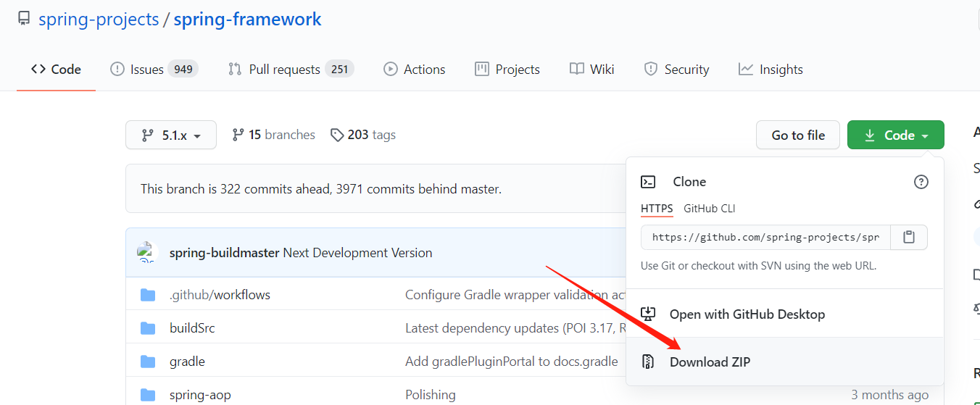Screen dimensions: 980x405
Task: Click the clone URL input field
Action: coord(765,237)
